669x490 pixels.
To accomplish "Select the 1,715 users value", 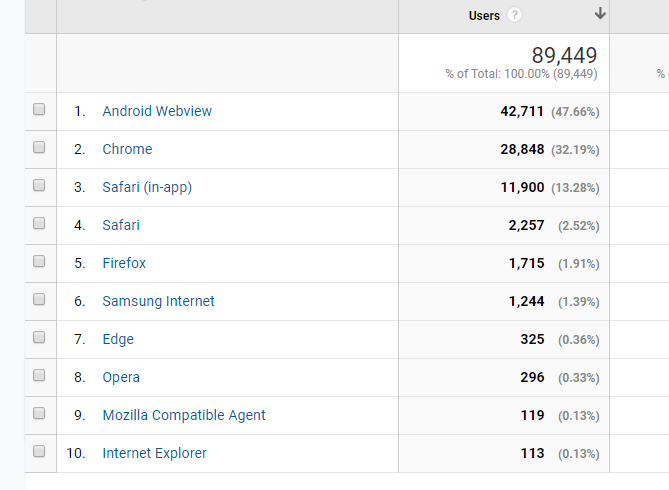I will tap(526, 263).
